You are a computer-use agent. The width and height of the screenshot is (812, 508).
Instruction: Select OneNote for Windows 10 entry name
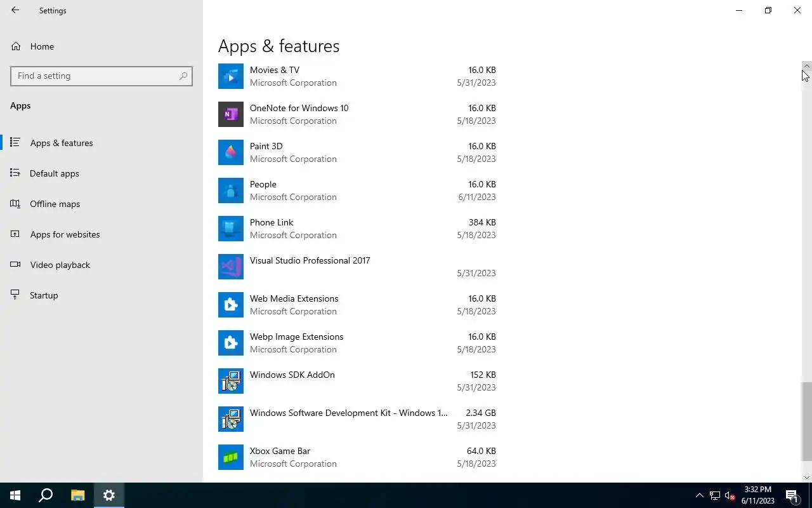(299, 108)
